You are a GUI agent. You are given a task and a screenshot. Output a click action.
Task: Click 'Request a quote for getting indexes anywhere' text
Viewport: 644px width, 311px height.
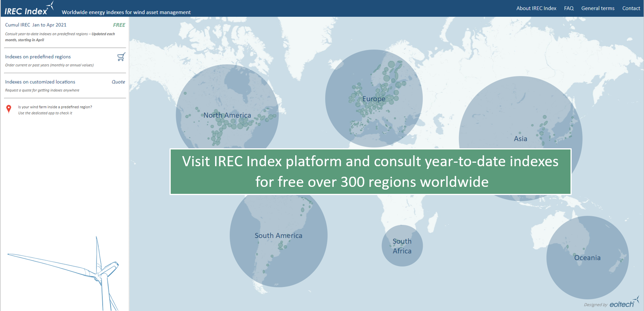pos(42,90)
